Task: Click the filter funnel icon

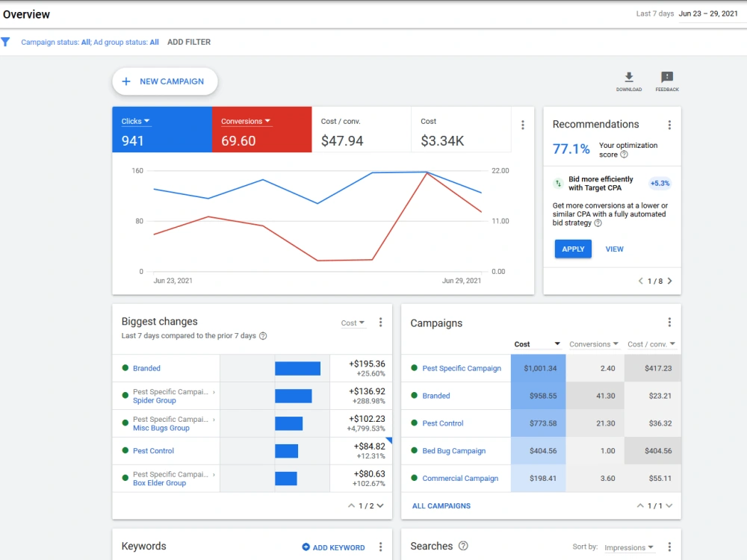Action: coord(5,42)
